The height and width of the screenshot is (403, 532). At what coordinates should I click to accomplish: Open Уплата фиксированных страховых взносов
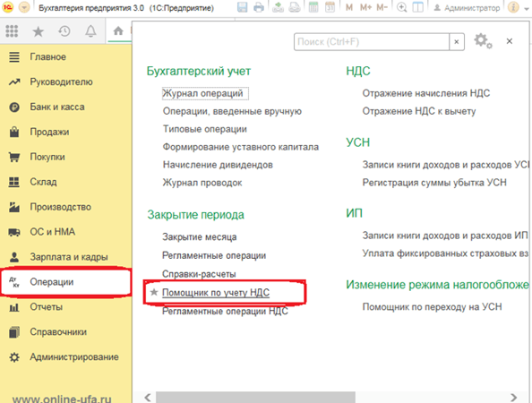point(445,253)
